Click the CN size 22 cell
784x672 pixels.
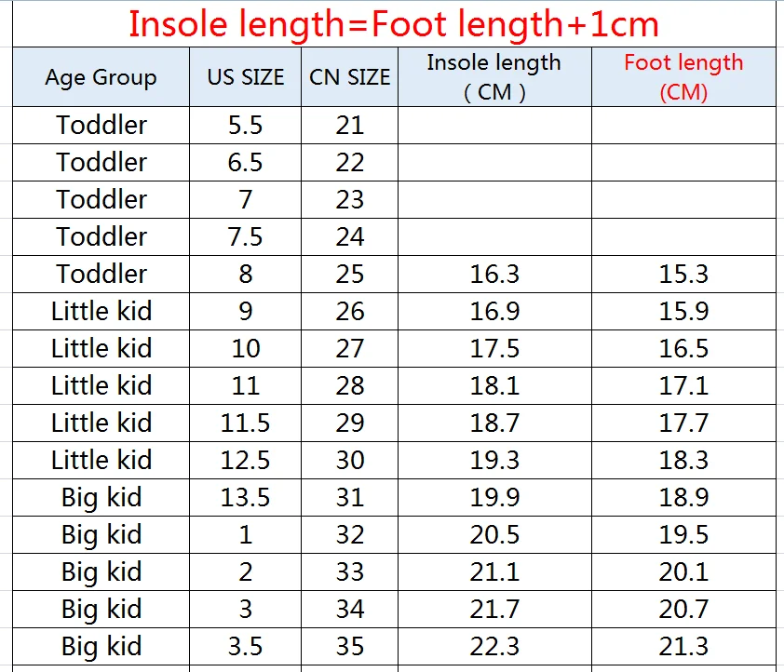point(349,162)
